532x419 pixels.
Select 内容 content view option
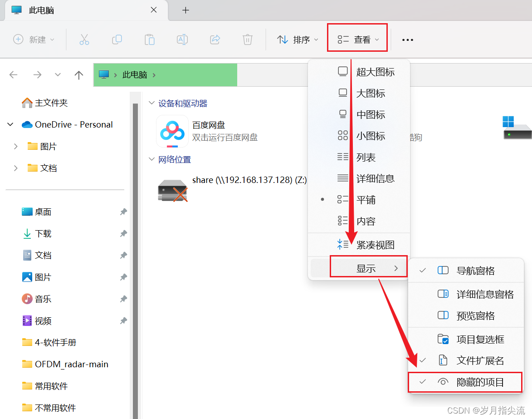tap(359, 221)
